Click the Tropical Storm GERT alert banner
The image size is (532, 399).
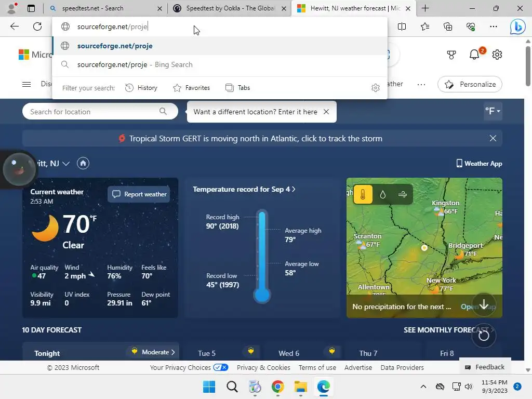tap(256, 138)
